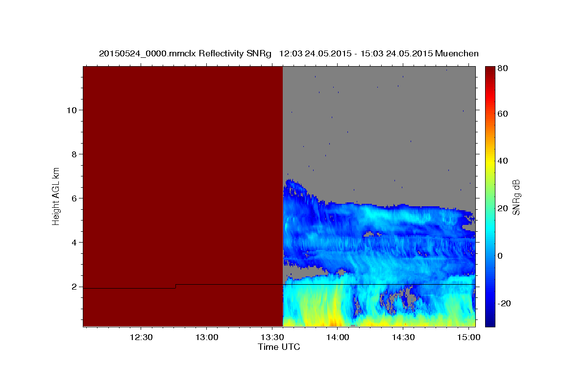Click the saturated dark red data block
Image resolution: width=588 pixels, height=392 pixels.
(183, 196)
